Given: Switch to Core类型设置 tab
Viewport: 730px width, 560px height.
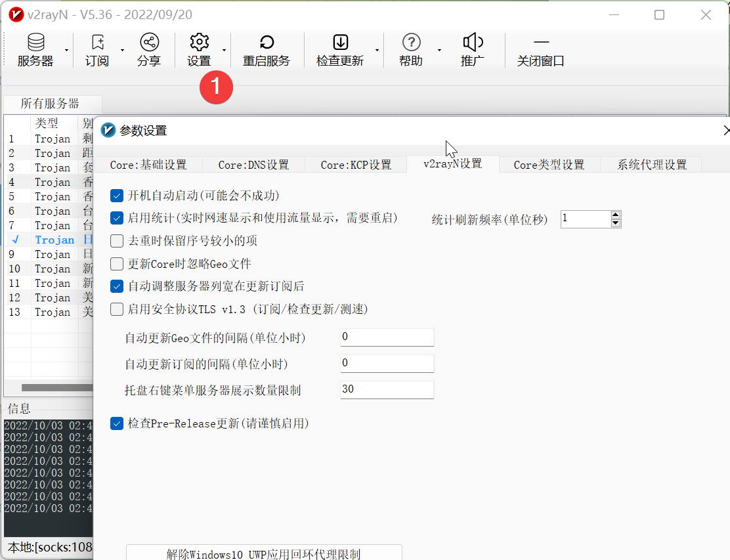Looking at the screenshot, I should pyautogui.click(x=549, y=165).
